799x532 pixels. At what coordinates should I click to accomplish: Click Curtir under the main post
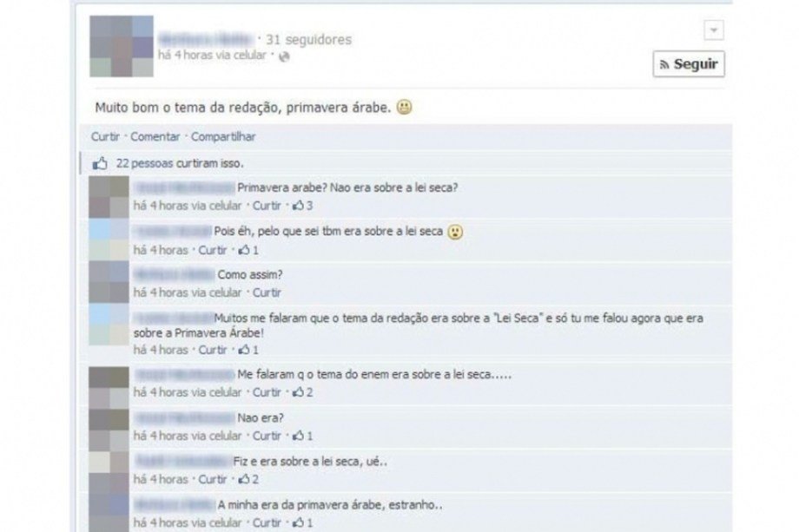(x=105, y=137)
